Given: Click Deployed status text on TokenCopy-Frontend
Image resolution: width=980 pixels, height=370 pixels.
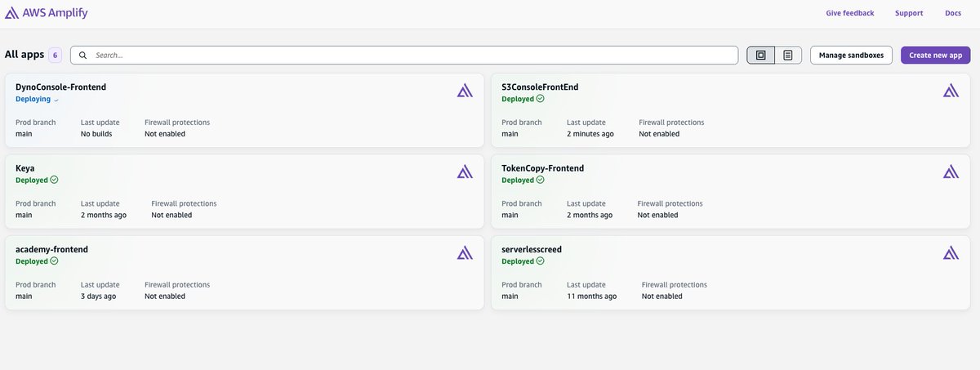Looking at the screenshot, I should pos(518,180).
